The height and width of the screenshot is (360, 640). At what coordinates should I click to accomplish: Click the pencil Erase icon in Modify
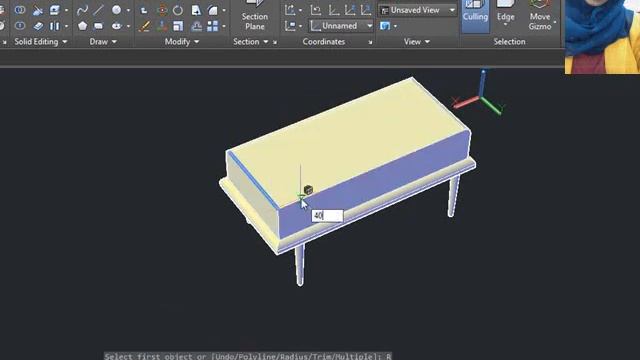click(x=144, y=26)
